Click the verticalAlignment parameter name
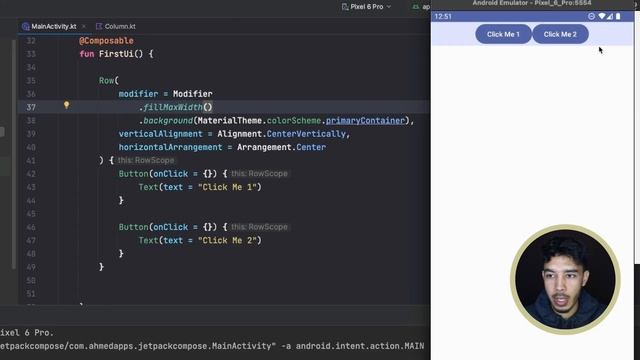 point(160,134)
